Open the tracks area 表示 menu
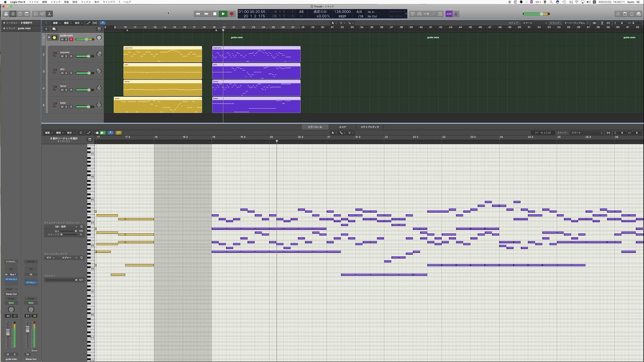The height and width of the screenshot is (362, 644). [78, 23]
